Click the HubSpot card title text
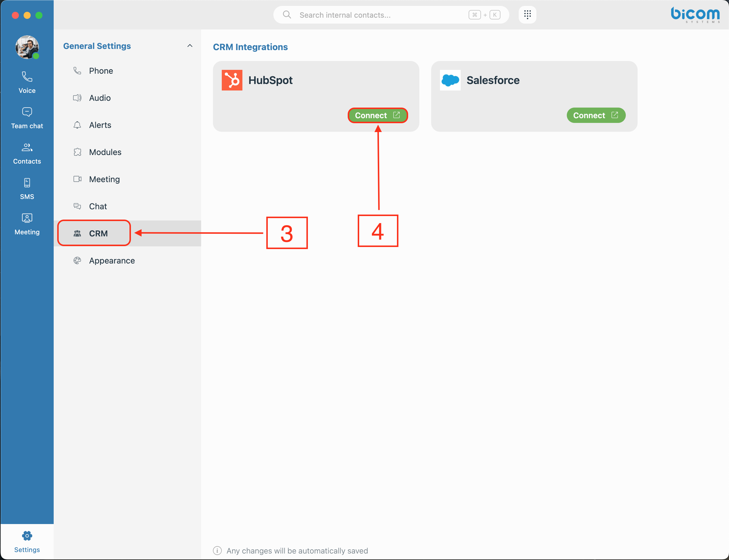729x560 pixels. [x=270, y=80]
